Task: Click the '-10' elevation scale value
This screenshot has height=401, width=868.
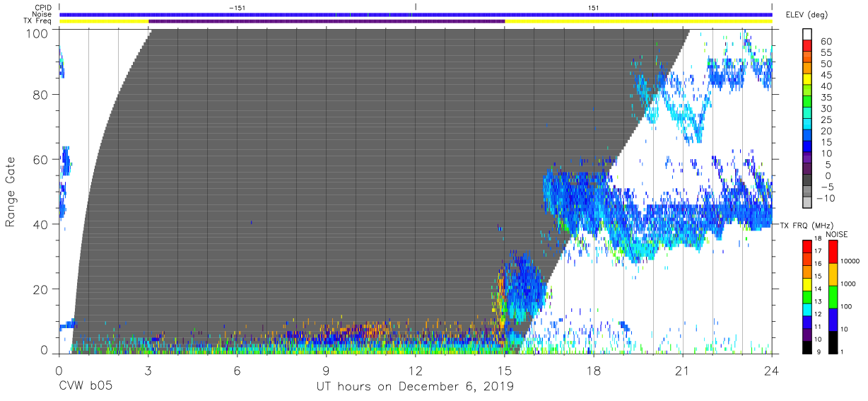Action: pos(826,198)
